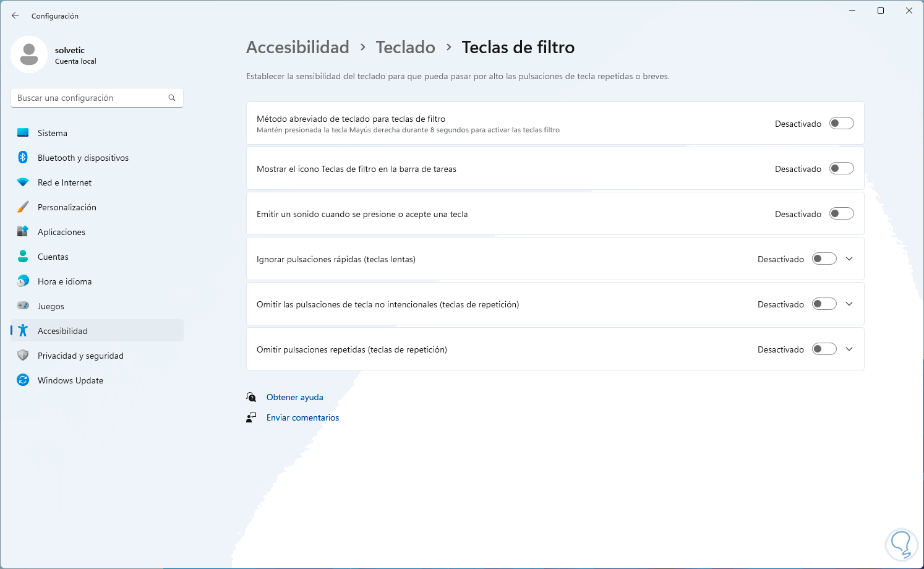Click the Sistema monitor icon
The width and height of the screenshot is (924, 569).
pyautogui.click(x=23, y=133)
